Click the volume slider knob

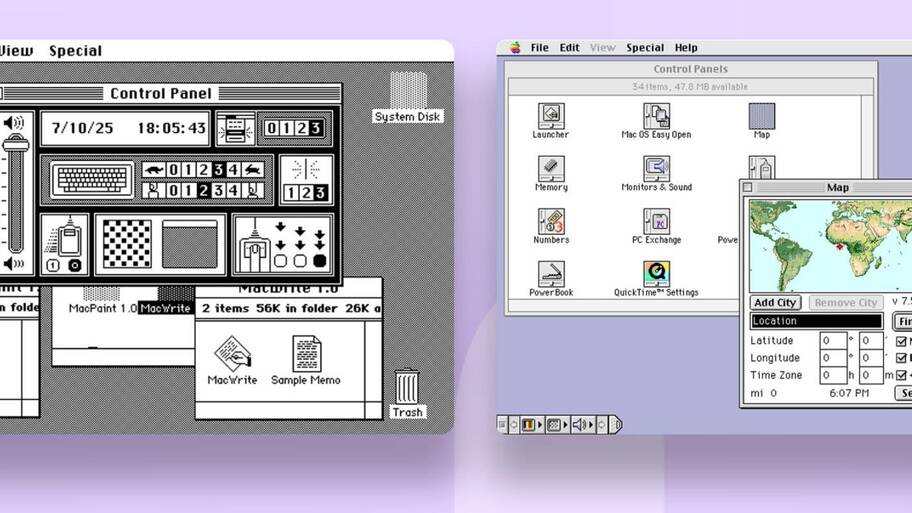tap(16, 143)
